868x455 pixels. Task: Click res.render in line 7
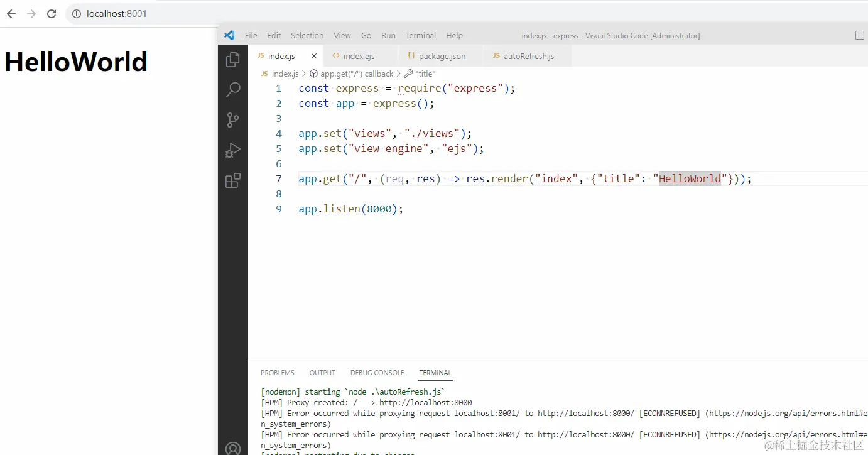point(497,179)
